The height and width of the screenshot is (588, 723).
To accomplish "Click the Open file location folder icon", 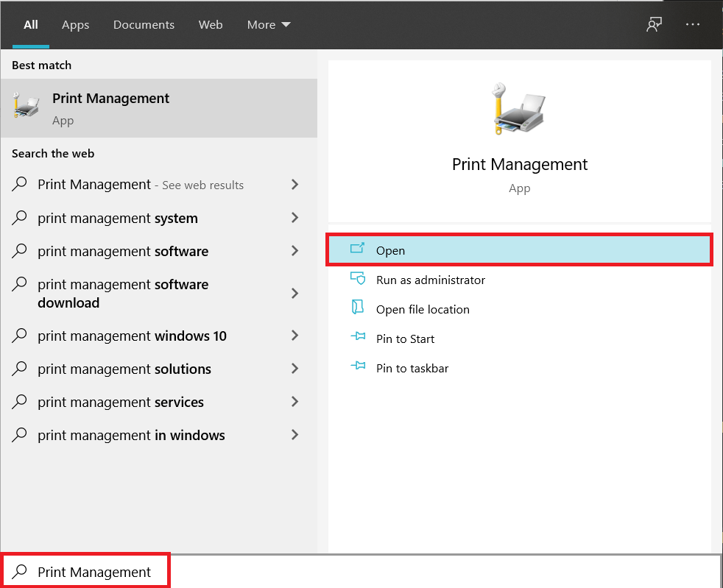I will (x=357, y=308).
